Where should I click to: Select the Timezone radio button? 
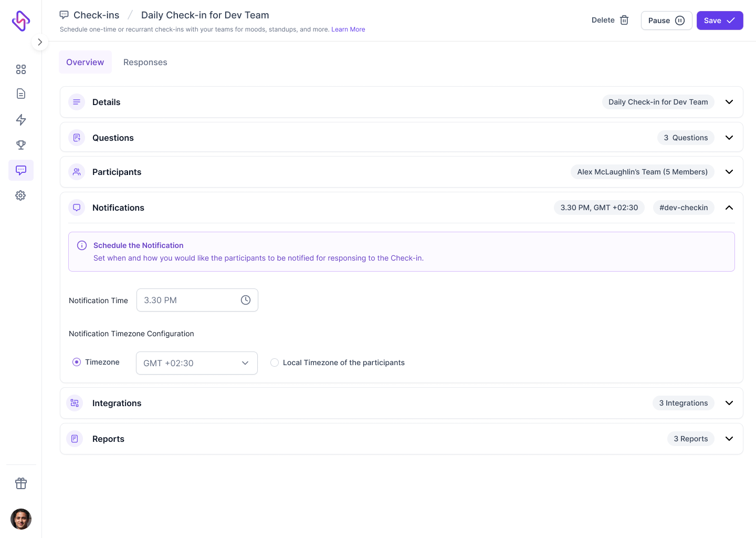coord(77,362)
